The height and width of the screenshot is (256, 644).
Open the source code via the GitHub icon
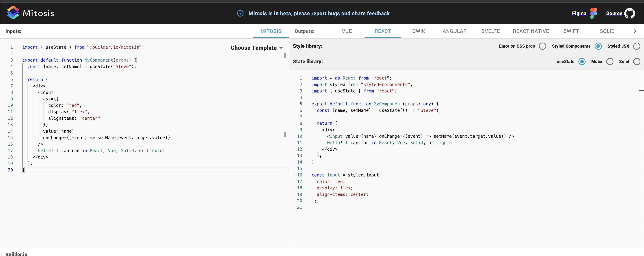point(630,13)
